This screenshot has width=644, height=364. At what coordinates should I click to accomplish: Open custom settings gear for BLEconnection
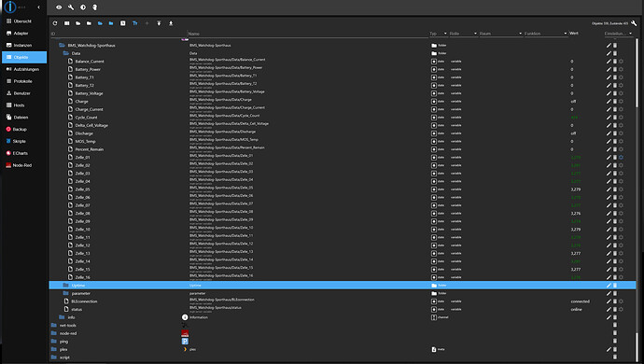click(x=621, y=301)
